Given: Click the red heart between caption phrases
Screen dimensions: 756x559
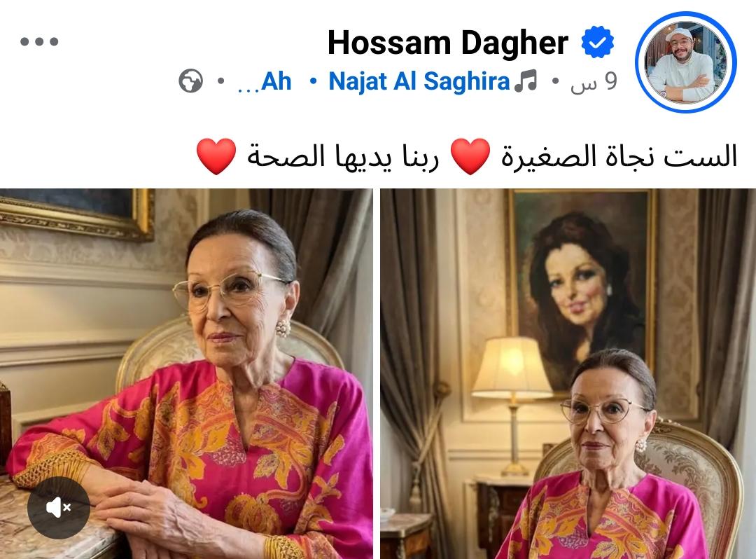Looking at the screenshot, I should pyautogui.click(x=470, y=156).
